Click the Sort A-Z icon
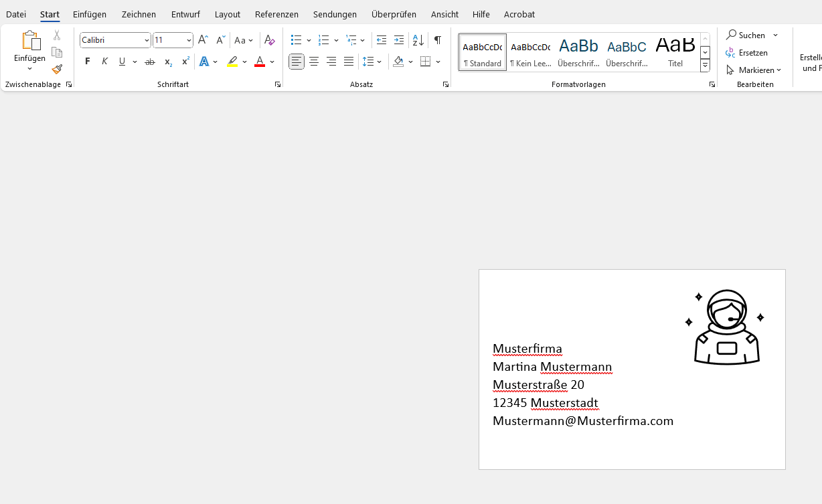Viewport: 822px width, 504px height. click(x=418, y=40)
